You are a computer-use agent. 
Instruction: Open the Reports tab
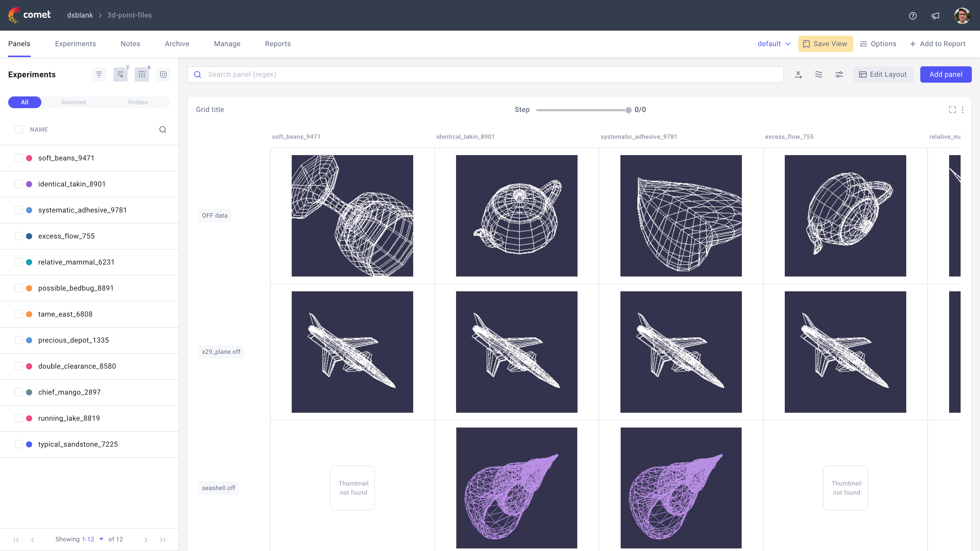[277, 44]
